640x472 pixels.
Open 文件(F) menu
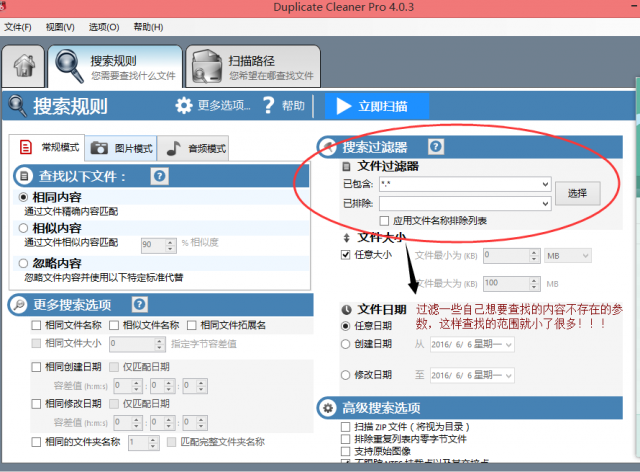point(18,27)
